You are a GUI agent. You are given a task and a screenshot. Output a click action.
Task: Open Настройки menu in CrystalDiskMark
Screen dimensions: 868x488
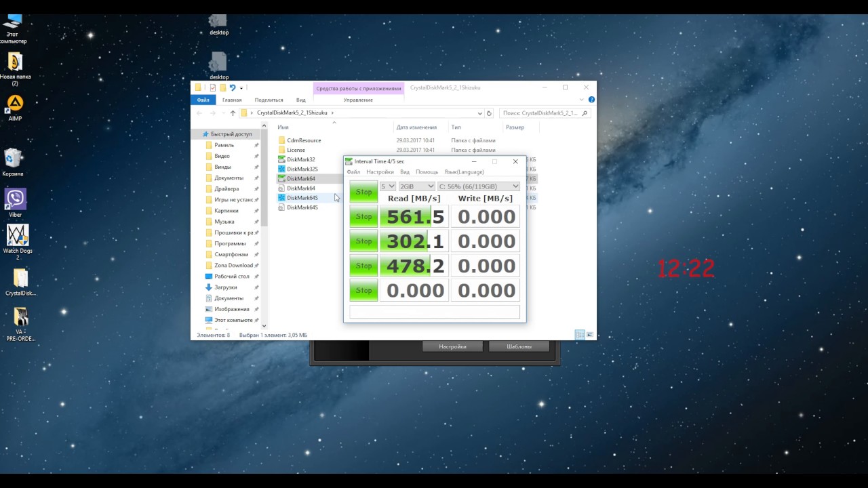(380, 172)
